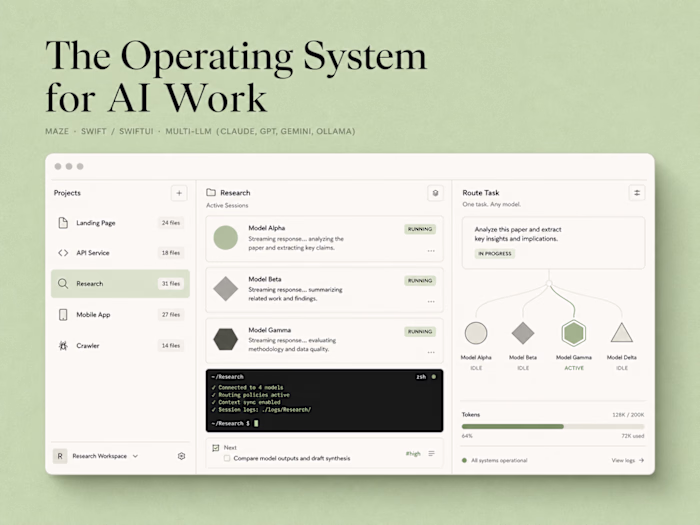The height and width of the screenshot is (525, 700).
Task: Click the 18 files badge
Action: 171,253
